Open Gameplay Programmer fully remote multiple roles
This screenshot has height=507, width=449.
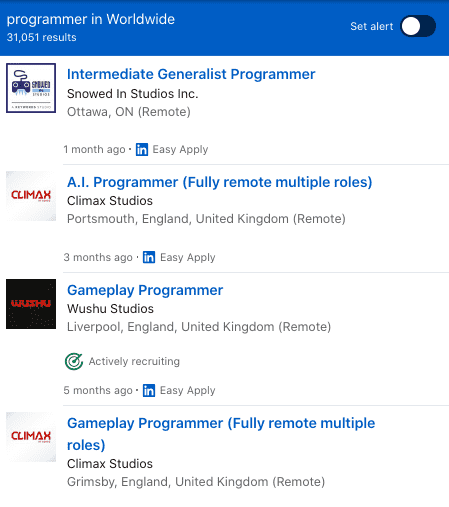221,434
